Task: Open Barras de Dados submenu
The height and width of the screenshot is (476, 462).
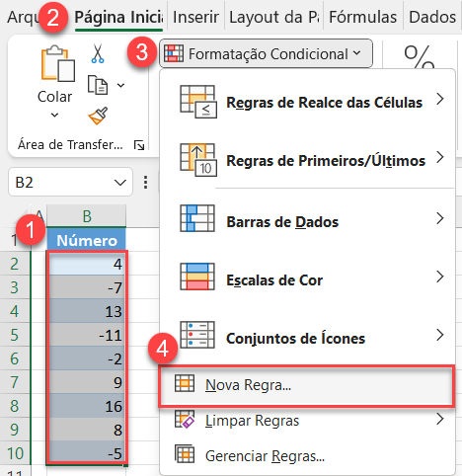Action: pyautogui.click(x=307, y=219)
